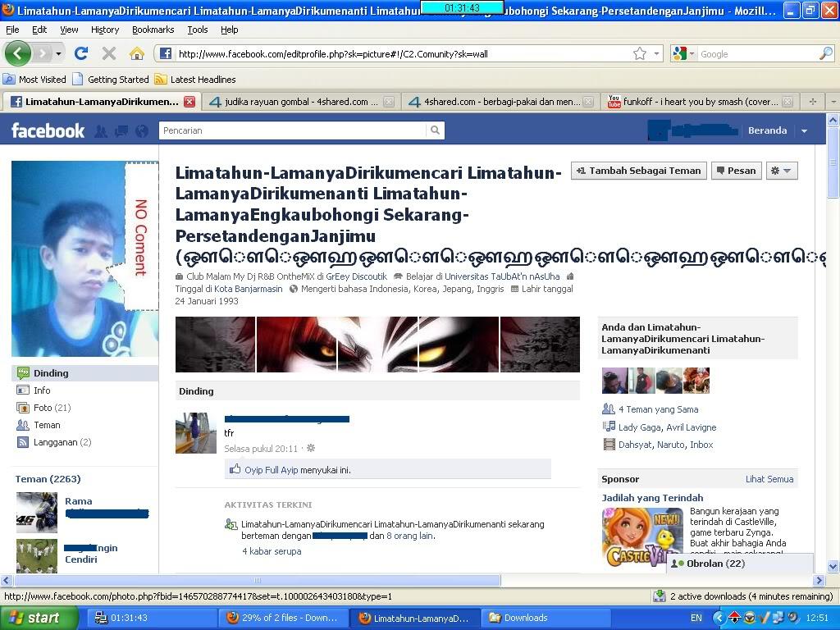Image resolution: width=840 pixels, height=630 pixels.
Task: Click the thumbs-up like icon under post
Action: pyautogui.click(x=235, y=469)
